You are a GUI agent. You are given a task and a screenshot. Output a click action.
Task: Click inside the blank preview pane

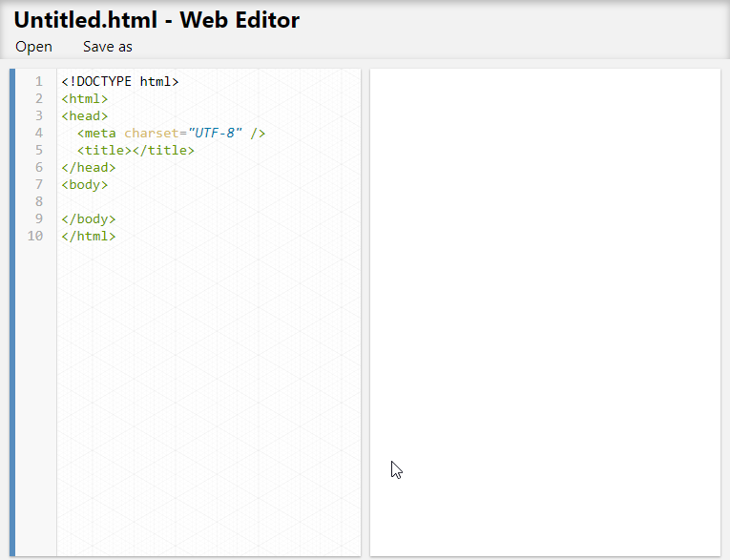(x=545, y=312)
